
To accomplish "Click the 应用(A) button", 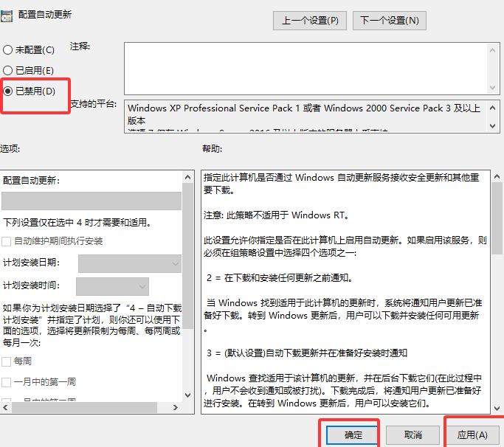I will pyautogui.click(x=472, y=435).
